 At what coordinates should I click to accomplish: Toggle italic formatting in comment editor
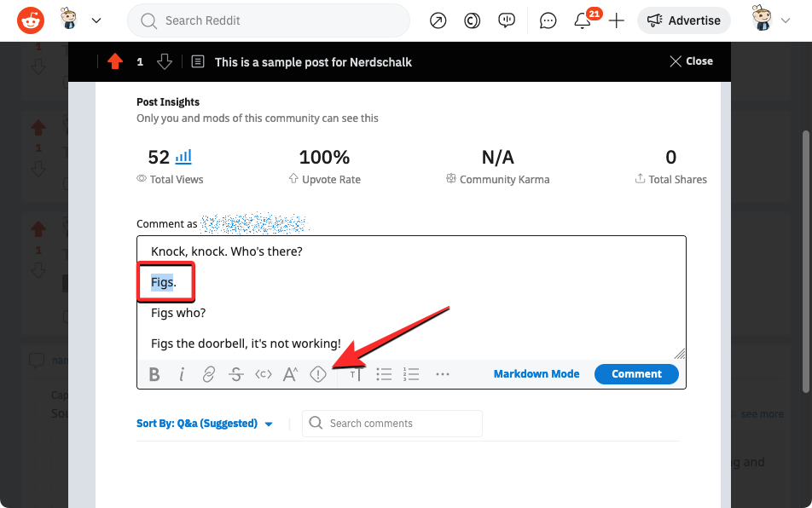tap(182, 374)
